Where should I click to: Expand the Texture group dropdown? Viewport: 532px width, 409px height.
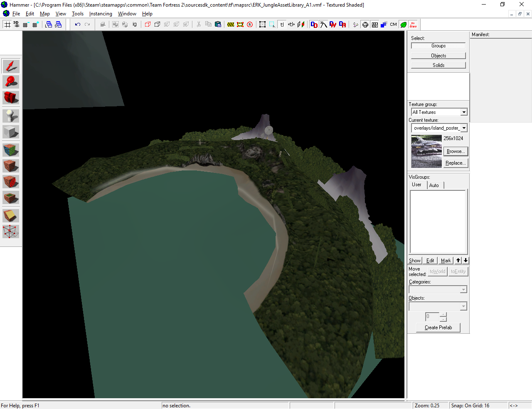pyautogui.click(x=464, y=112)
